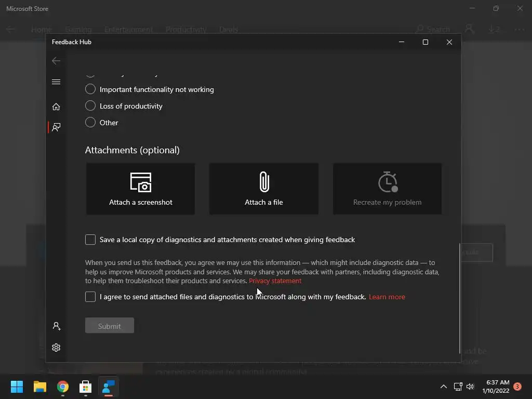Viewport: 532px width, 399px height.
Task: Click the Feedback Hub vertical scrollbar
Action: point(460,299)
